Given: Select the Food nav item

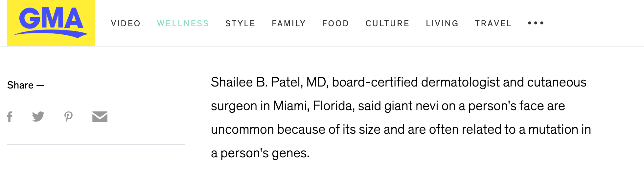Looking at the screenshot, I should 335,24.
